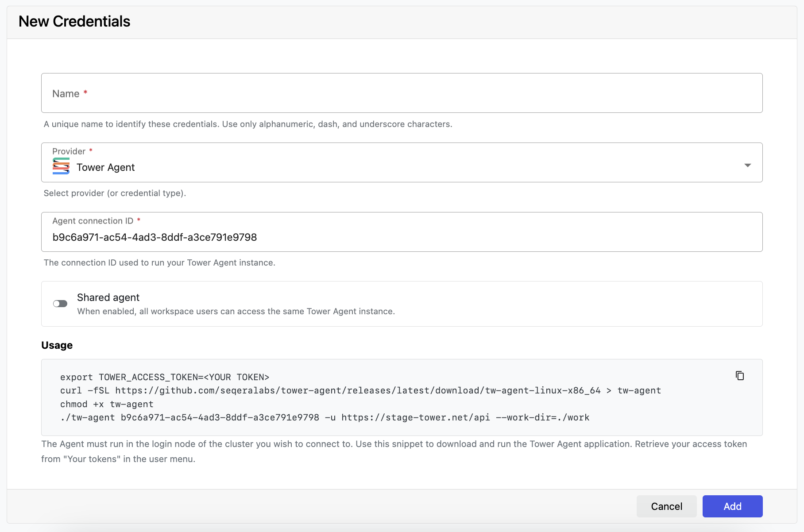Click the Tower Agent logo icon
Image resolution: width=804 pixels, height=532 pixels.
[x=61, y=166]
